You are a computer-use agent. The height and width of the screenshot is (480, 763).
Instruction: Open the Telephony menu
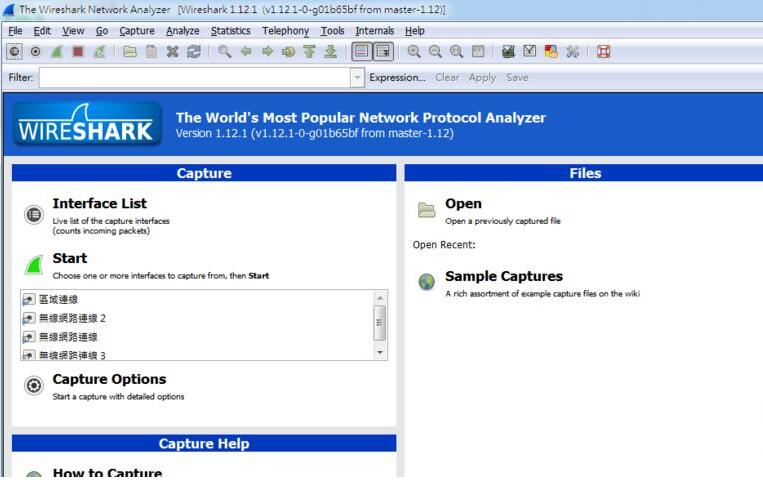click(285, 31)
